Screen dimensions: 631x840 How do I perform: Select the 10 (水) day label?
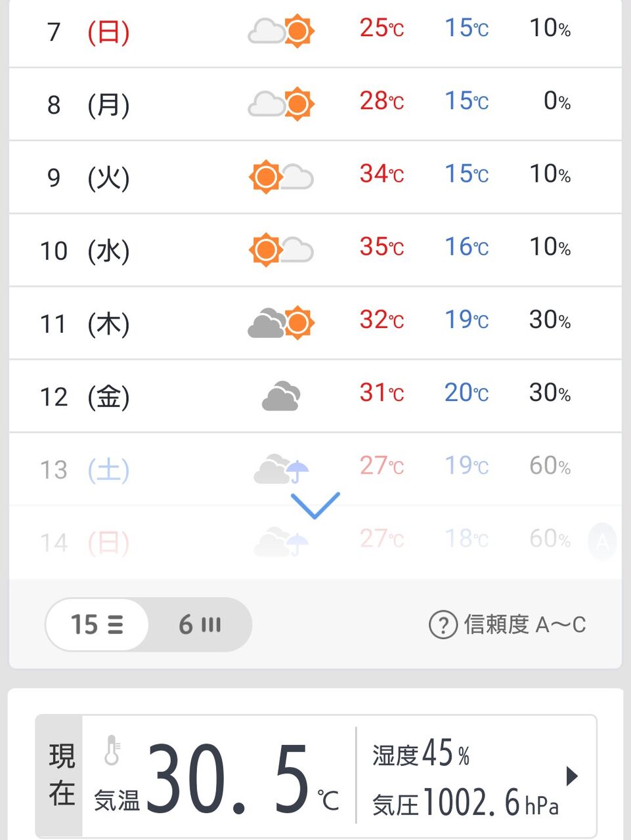point(85,251)
